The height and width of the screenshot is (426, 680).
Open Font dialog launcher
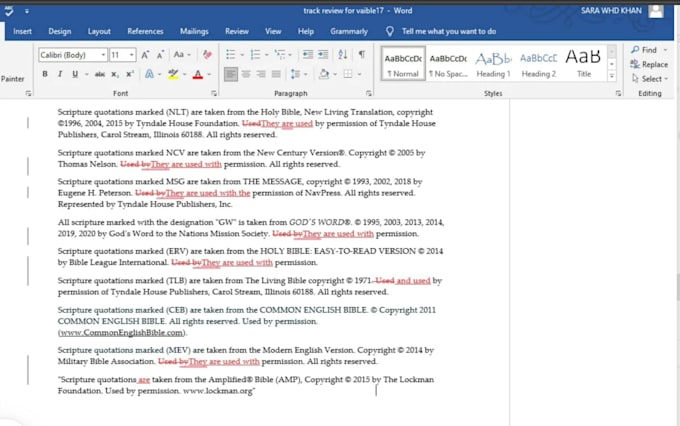pos(214,93)
